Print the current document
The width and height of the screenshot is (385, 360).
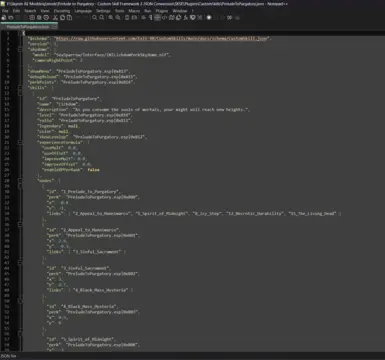[x=46, y=17]
